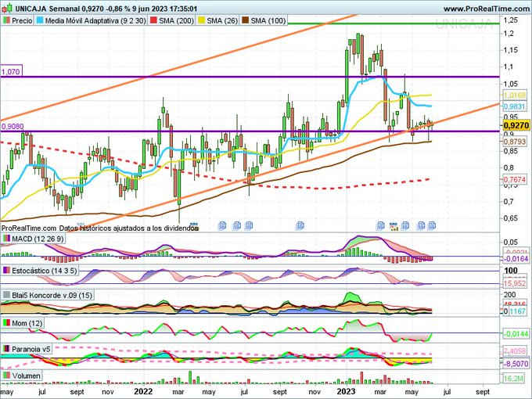The height and width of the screenshot is (399, 532).
Task: Click volume value tag 16,2M
Action: (x=513, y=378)
